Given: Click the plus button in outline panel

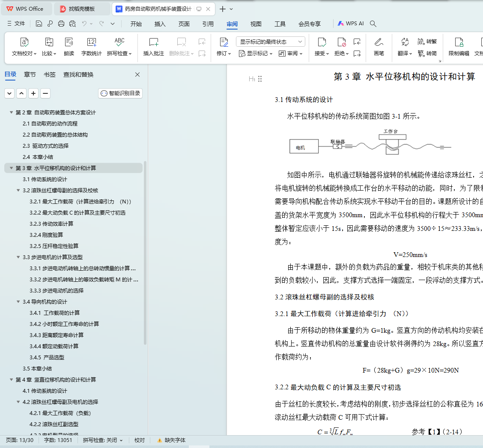Looking at the screenshot, I should (33, 93).
